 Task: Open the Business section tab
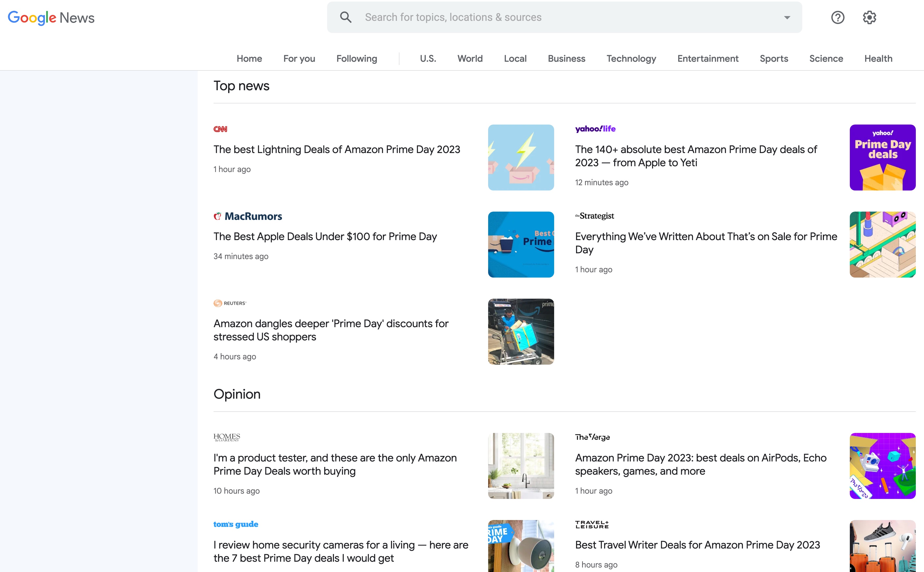tap(566, 59)
